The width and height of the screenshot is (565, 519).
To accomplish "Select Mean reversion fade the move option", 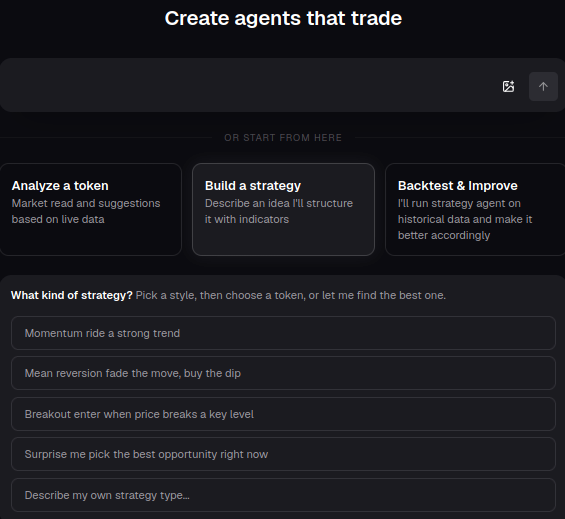I will (283, 373).
